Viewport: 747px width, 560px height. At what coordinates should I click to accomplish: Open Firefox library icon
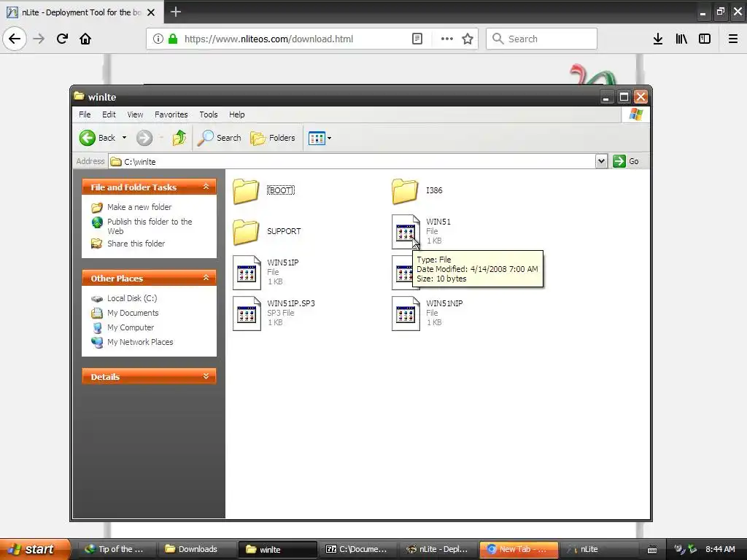point(681,39)
